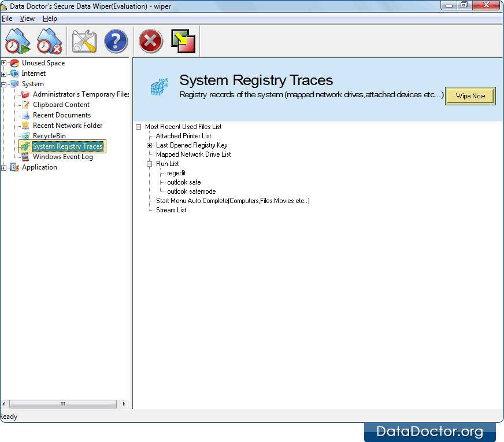Select System Registry Traces label
Viewport: 504px width, 442px height.
(x=68, y=146)
